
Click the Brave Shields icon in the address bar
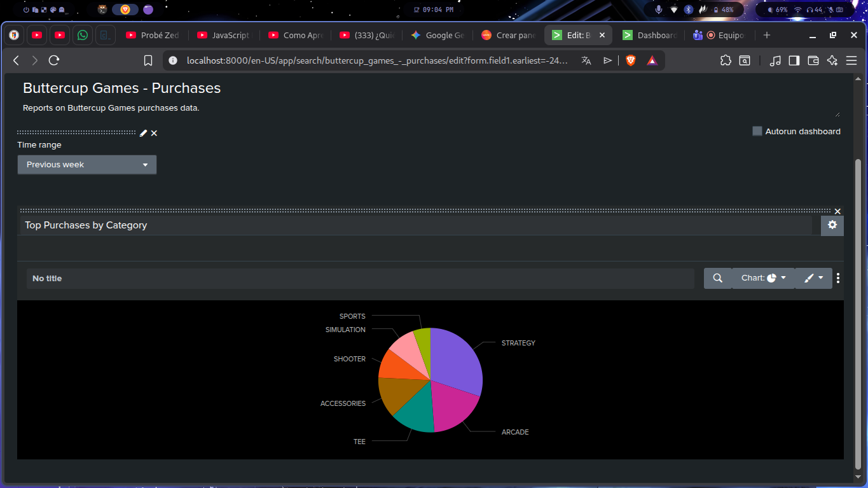click(x=630, y=60)
